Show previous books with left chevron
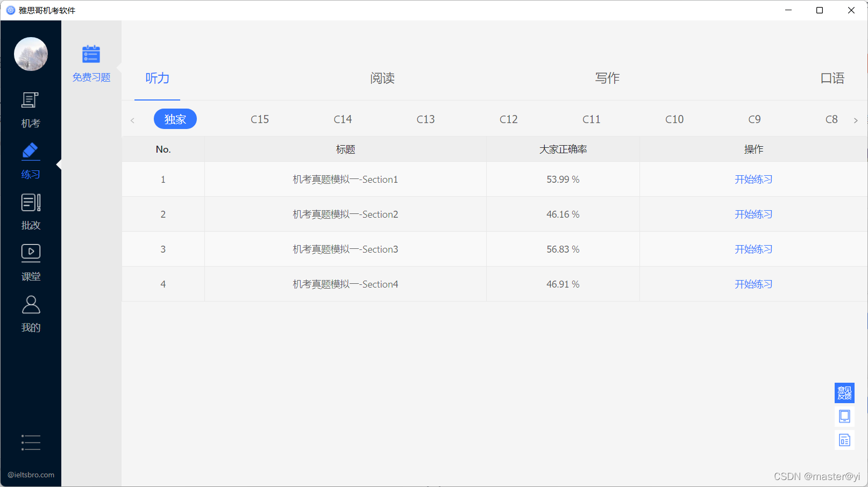This screenshot has width=868, height=487. click(x=132, y=120)
